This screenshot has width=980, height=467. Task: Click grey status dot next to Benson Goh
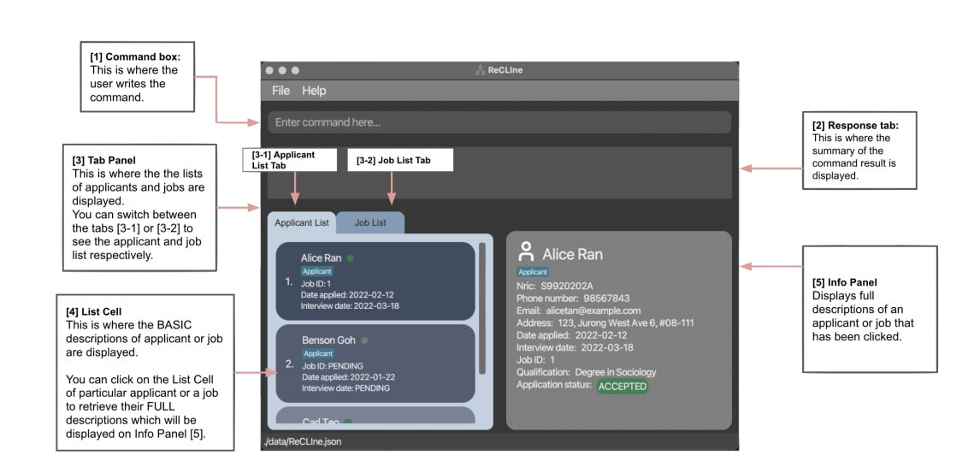coord(364,340)
